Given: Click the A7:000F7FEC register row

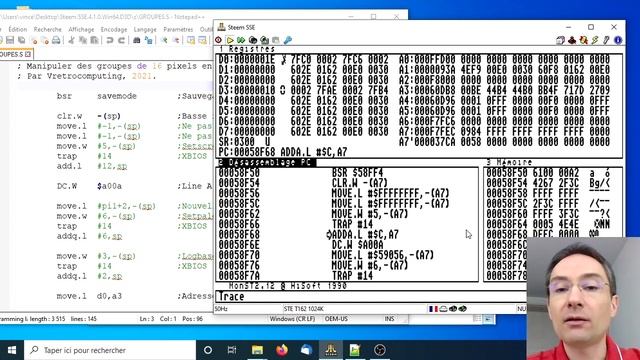Looking at the screenshot, I should 504,131.
